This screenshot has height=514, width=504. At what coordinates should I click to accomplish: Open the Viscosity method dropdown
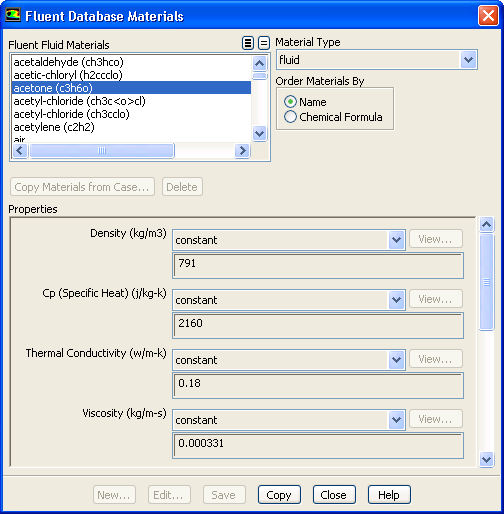tap(289, 420)
